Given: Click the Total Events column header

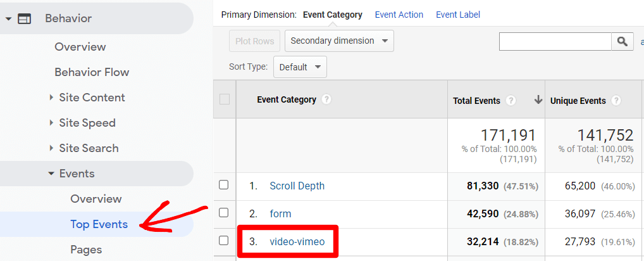Looking at the screenshot, I should [x=476, y=101].
